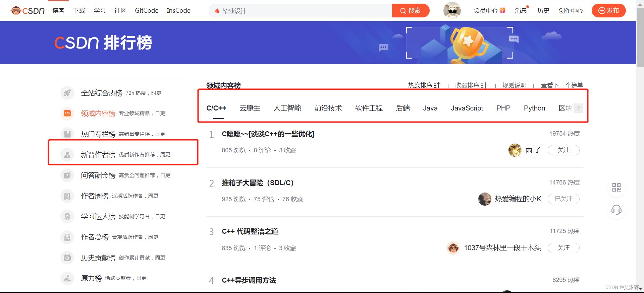Select the PHP tab

pos(503,108)
